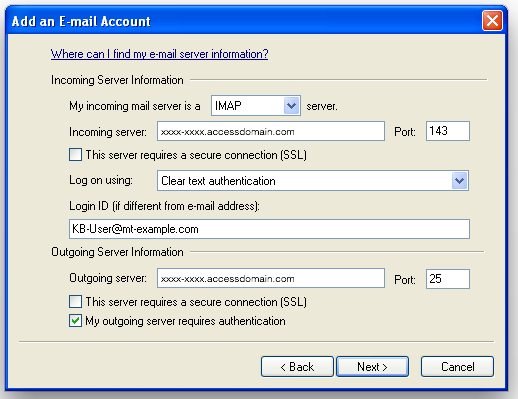Click the Outgoing server address field
The width and height of the screenshot is (518, 399).
point(271,278)
